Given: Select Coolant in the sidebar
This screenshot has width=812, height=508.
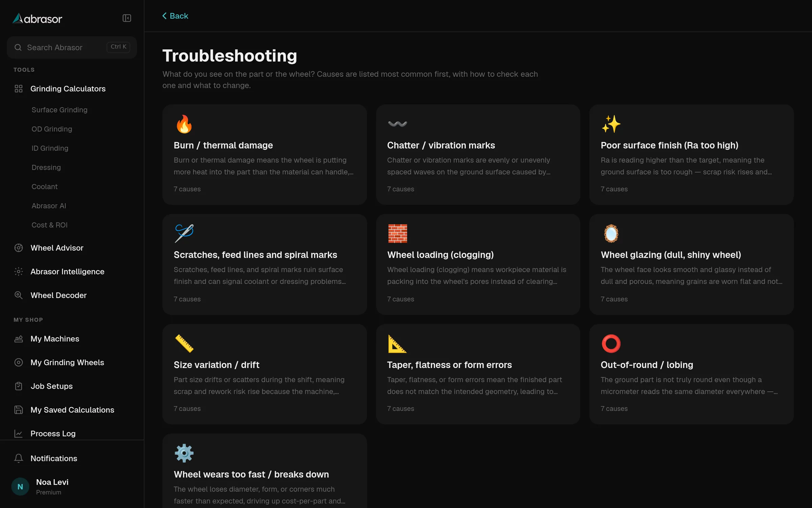Looking at the screenshot, I should pos(45,187).
